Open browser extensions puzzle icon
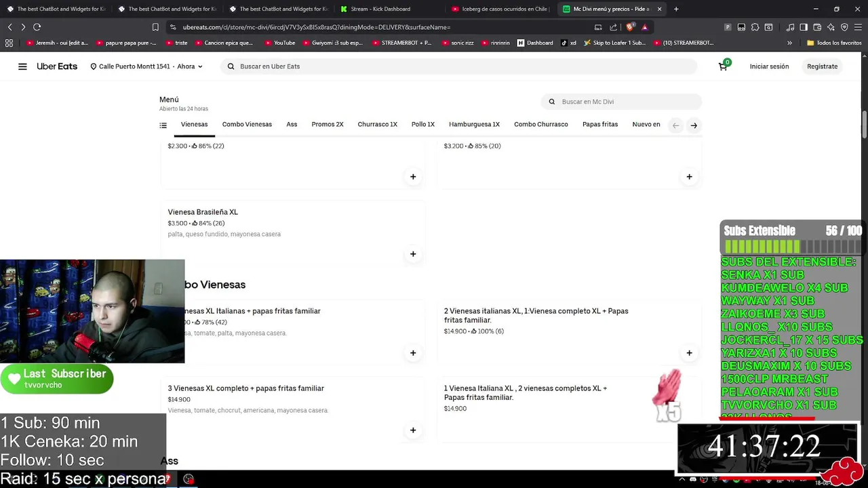 [x=755, y=27]
